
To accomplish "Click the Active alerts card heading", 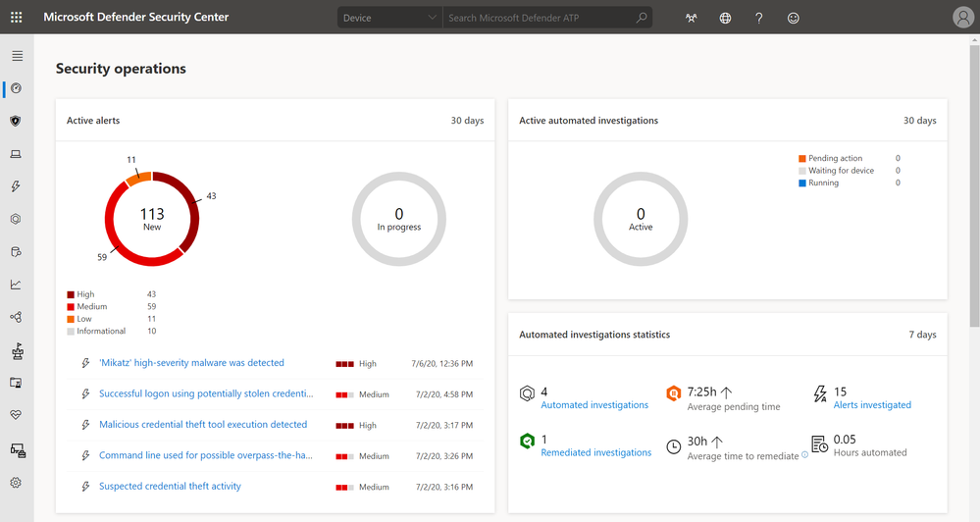I will tap(93, 120).
